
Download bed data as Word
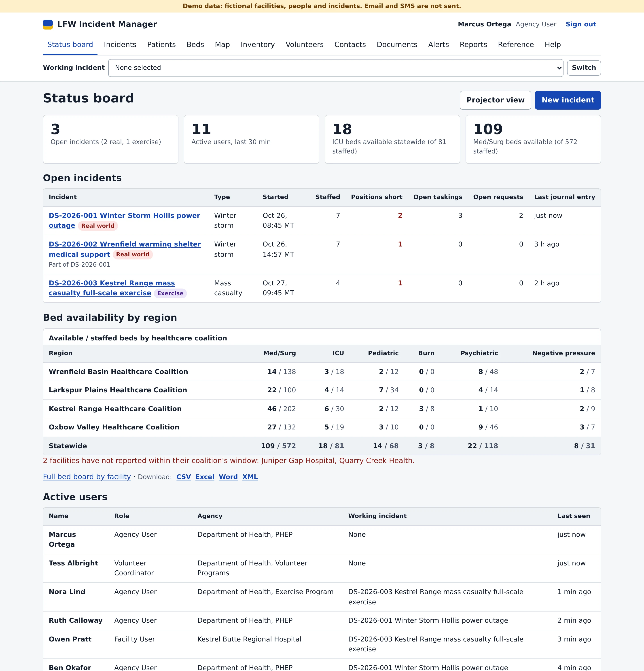pyautogui.click(x=228, y=477)
